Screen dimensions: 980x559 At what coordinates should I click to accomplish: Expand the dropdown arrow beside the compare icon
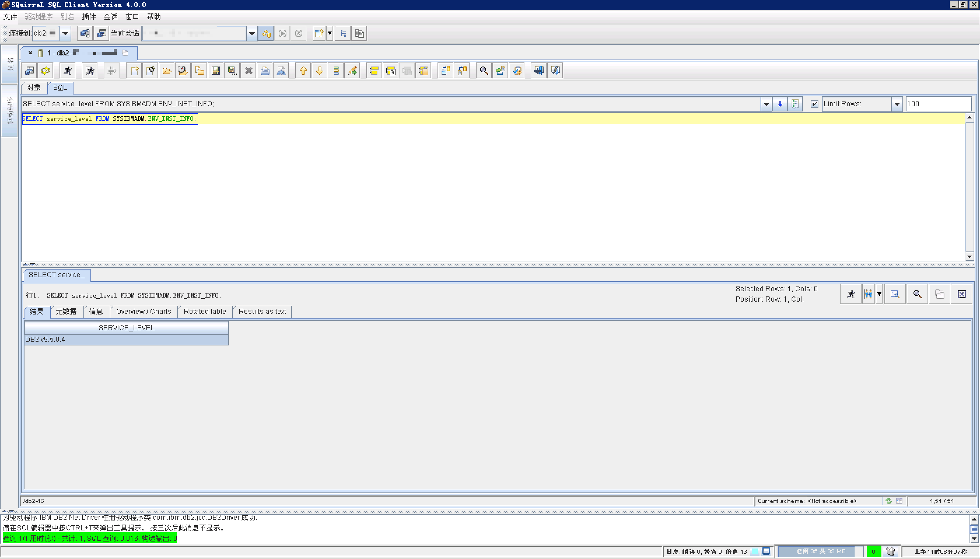click(879, 294)
